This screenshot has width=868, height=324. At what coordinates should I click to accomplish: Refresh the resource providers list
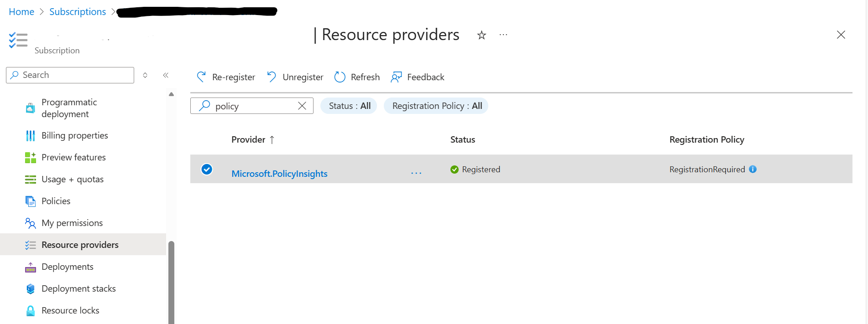pyautogui.click(x=357, y=77)
